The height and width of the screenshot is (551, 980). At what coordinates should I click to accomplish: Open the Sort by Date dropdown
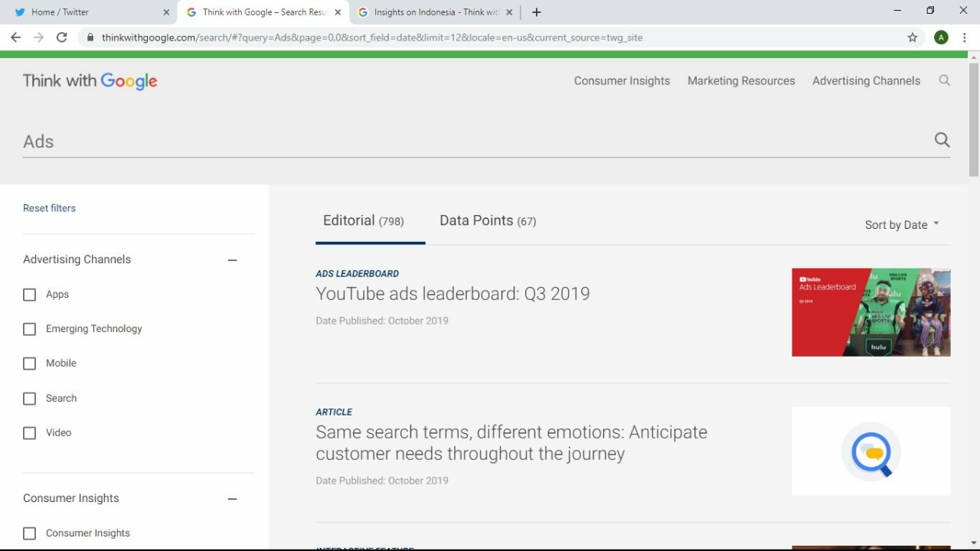tap(902, 225)
